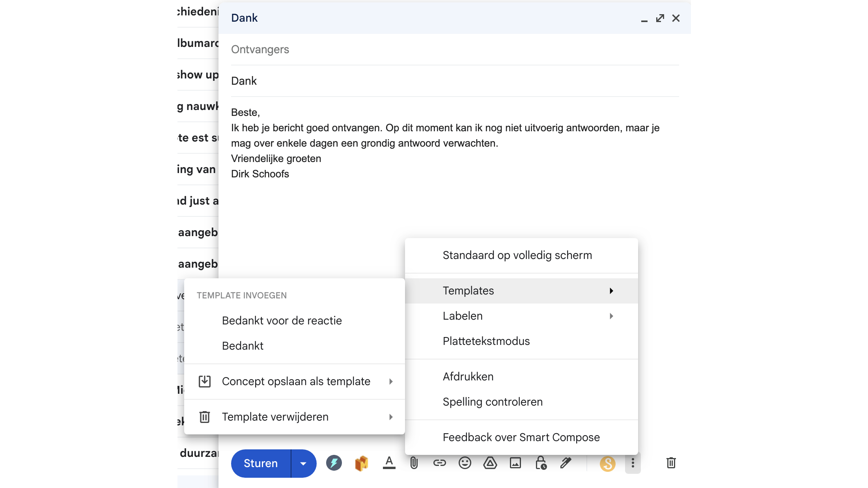Image resolution: width=868 pixels, height=488 pixels.
Task: Click the lightning bolt extension icon
Action: click(x=334, y=463)
